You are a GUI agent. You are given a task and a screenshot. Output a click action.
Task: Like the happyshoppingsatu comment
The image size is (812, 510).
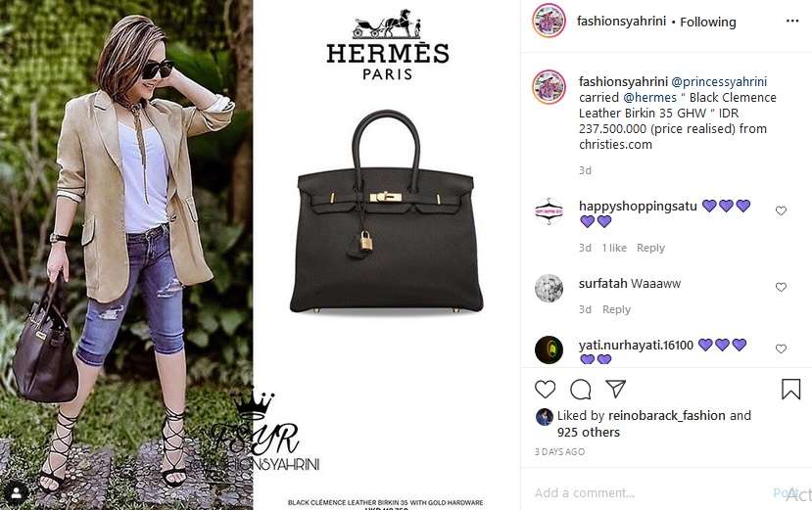[x=781, y=210]
